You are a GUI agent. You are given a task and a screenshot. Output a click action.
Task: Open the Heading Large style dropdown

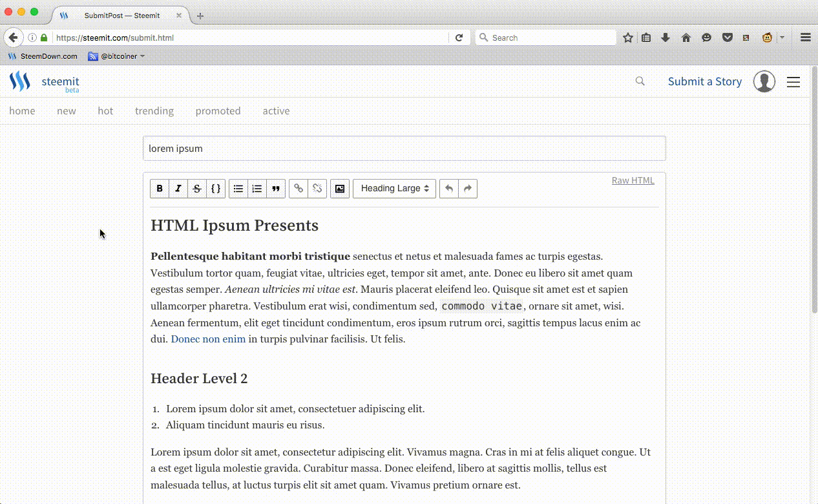[394, 189]
